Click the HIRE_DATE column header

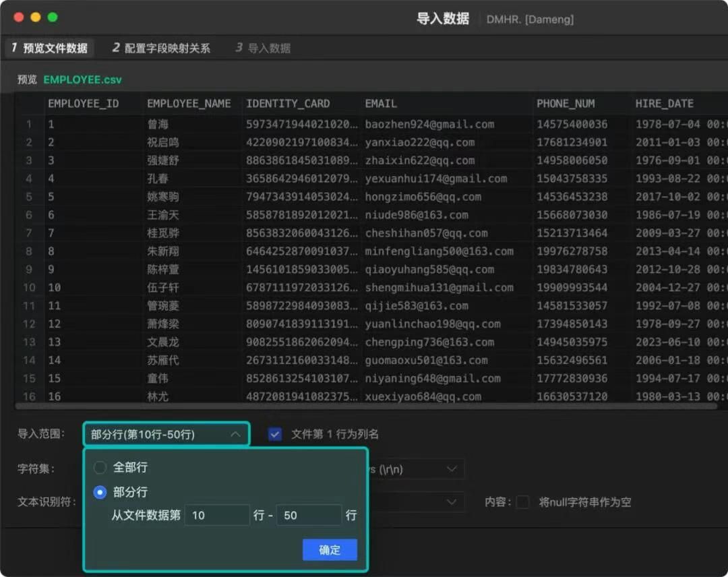tap(665, 104)
